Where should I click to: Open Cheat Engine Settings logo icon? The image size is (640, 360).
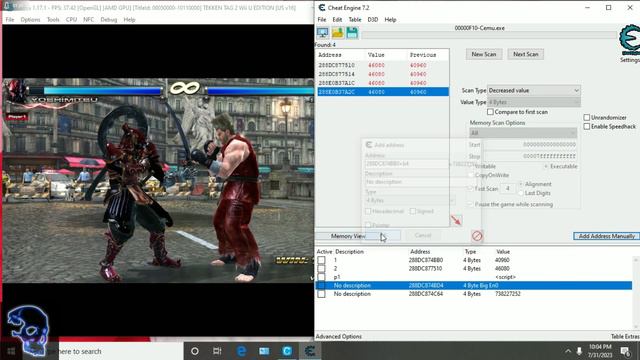[x=630, y=40]
